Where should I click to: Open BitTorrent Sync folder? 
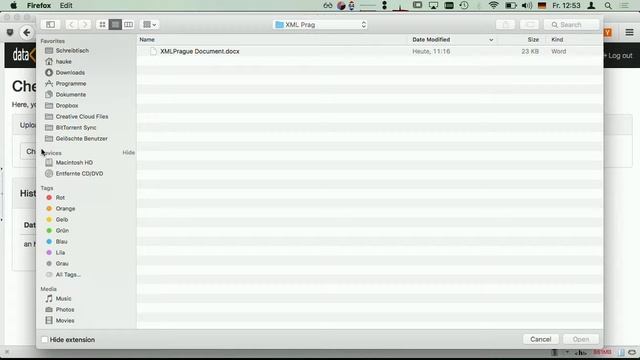(76, 128)
